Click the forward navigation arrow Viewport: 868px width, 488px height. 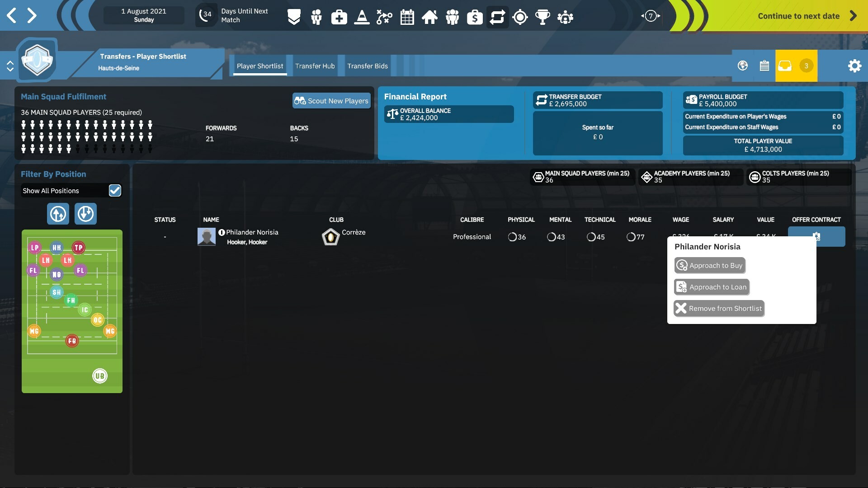tap(32, 15)
